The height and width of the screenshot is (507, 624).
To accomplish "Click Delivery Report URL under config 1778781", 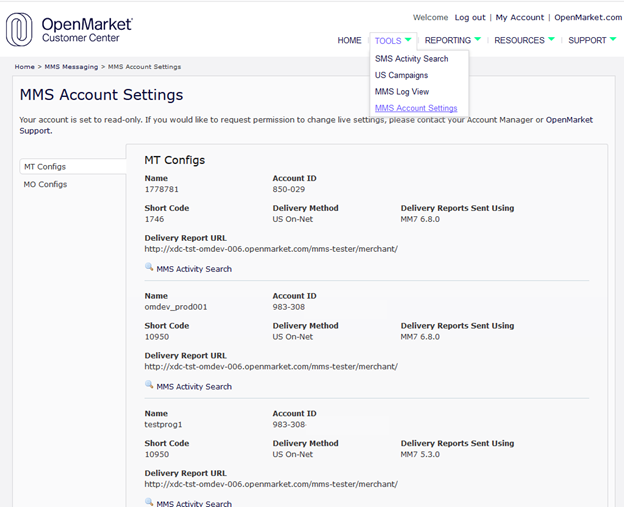I will 271,249.
